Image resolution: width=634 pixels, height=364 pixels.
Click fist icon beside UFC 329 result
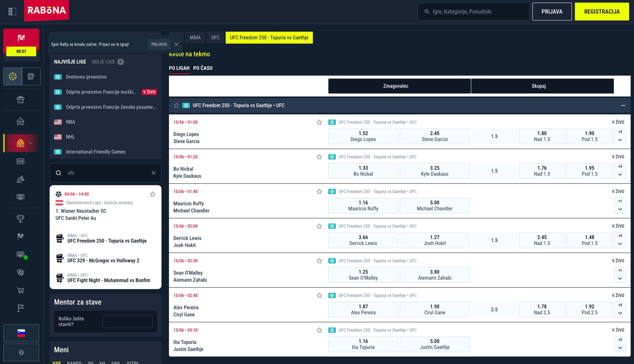[60, 258]
